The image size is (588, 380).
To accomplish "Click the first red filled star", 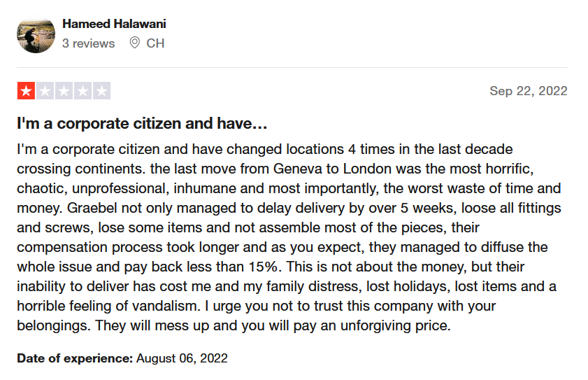I will (27, 91).
